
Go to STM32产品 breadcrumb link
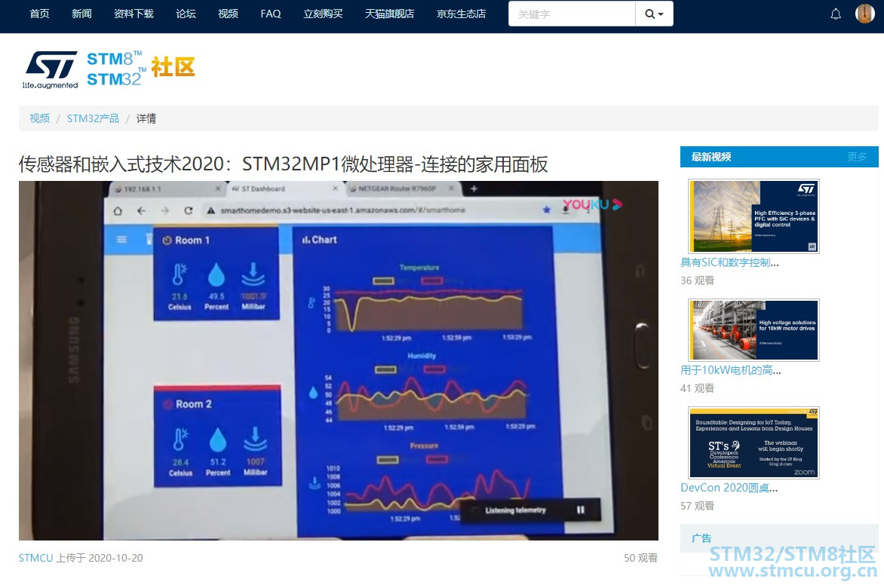coord(93,118)
